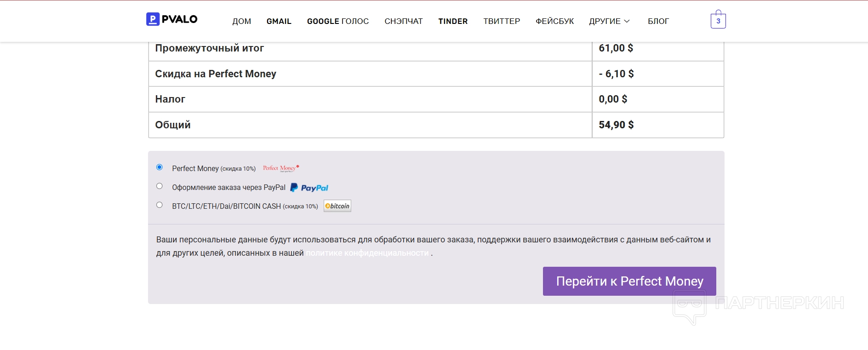Click the PVALO logo
Image resolution: width=868 pixels, height=350 pixels.
(x=172, y=19)
